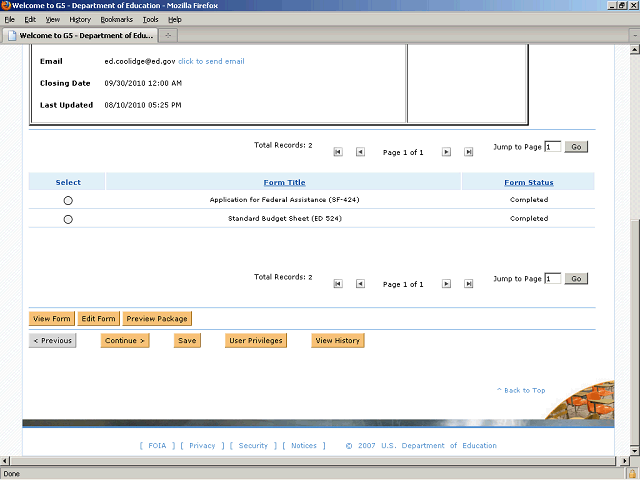This screenshot has height=480, width=640.
Task: Open the History menu
Action: tap(80, 20)
